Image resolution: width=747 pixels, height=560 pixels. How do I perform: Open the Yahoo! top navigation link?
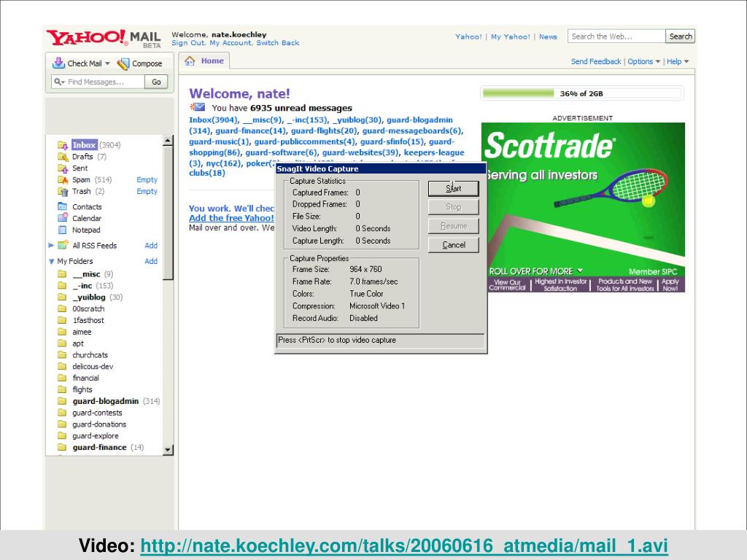point(468,36)
